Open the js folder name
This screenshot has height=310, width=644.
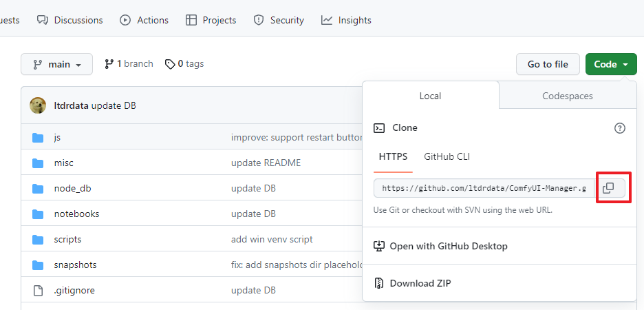click(x=57, y=138)
